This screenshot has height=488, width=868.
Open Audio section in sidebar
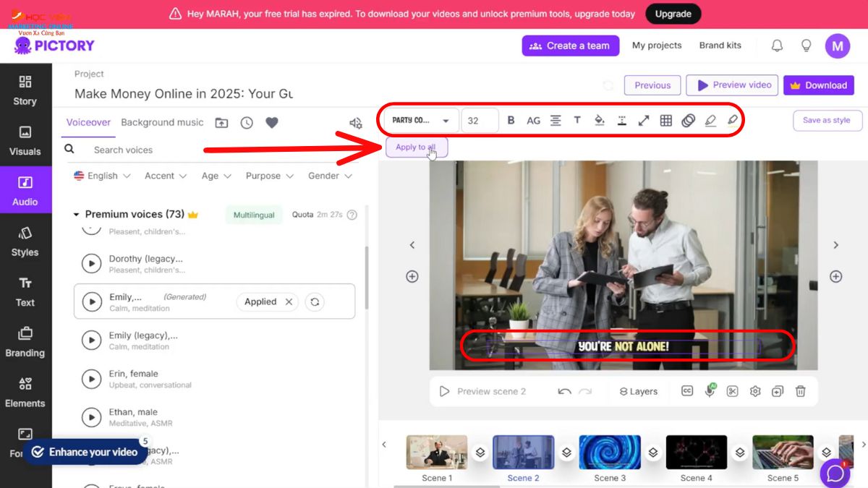point(25,192)
